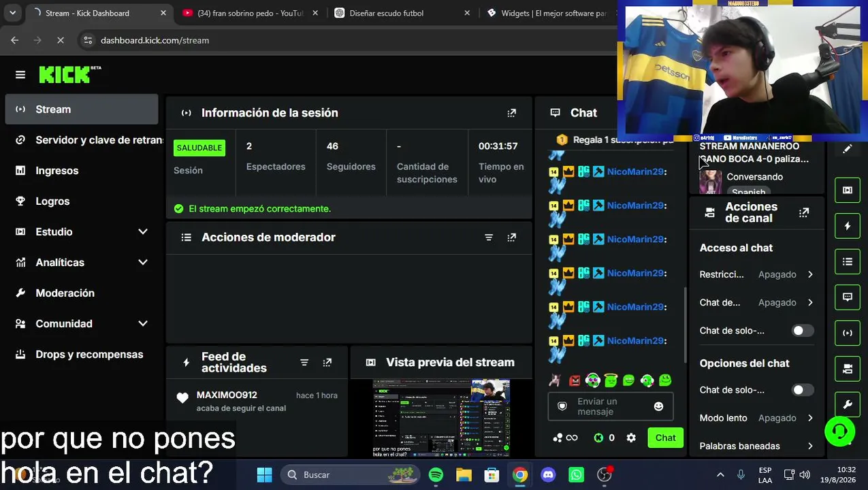868x490 pixels.
Task: Click the list right-rail icon
Action: click(848, 262)
